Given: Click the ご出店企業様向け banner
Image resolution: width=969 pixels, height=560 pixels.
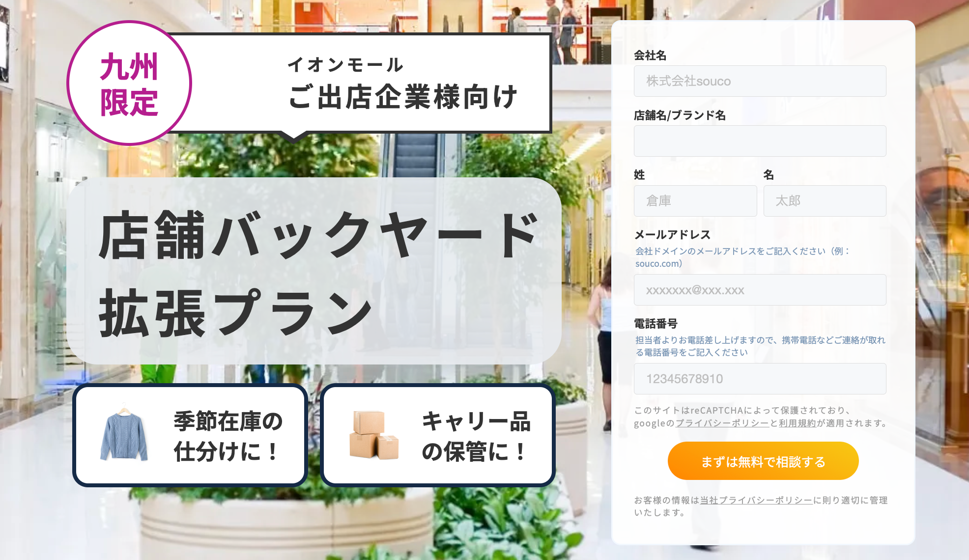Looking at the screenshot, I should [362, 84].
